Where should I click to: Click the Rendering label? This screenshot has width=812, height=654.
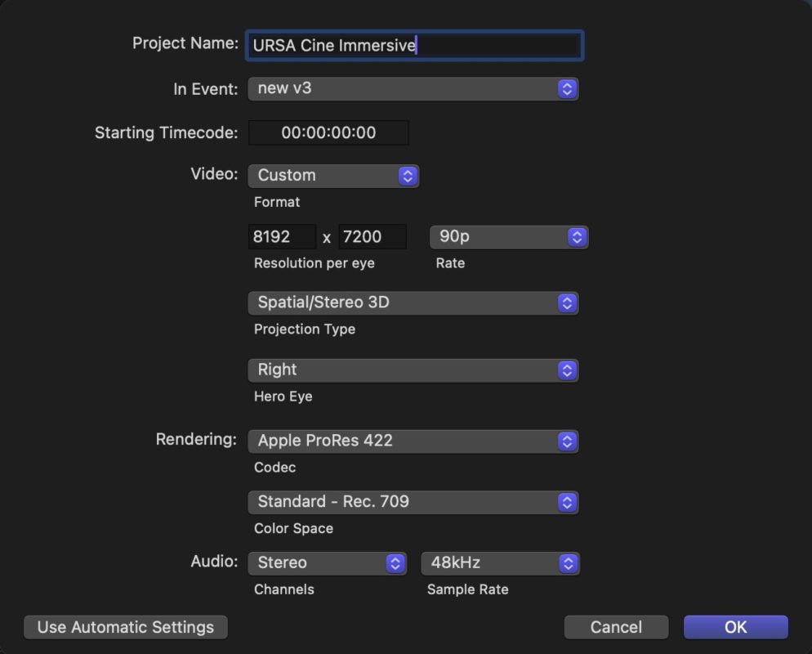coord(196,440)
